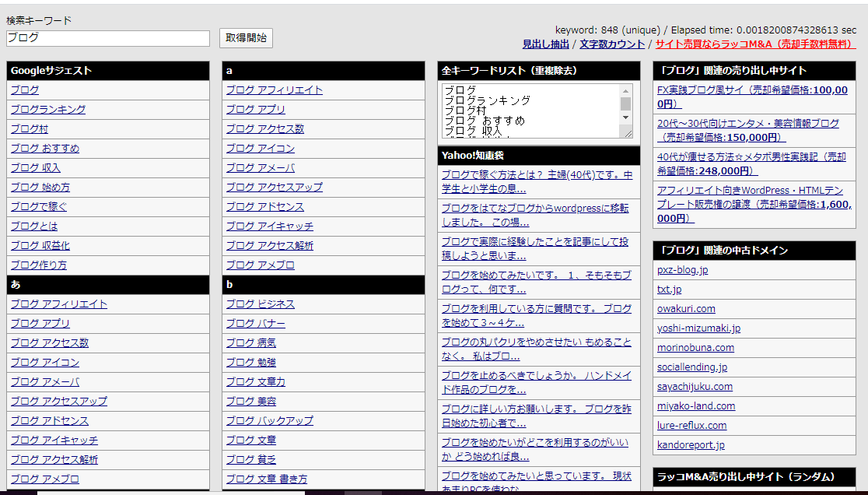The height and width of the screenshot is (495, 868).
Task: Open Yahoo!知恵袋 question ブログで稼ぐ方法とは
Action: point(537,181)
